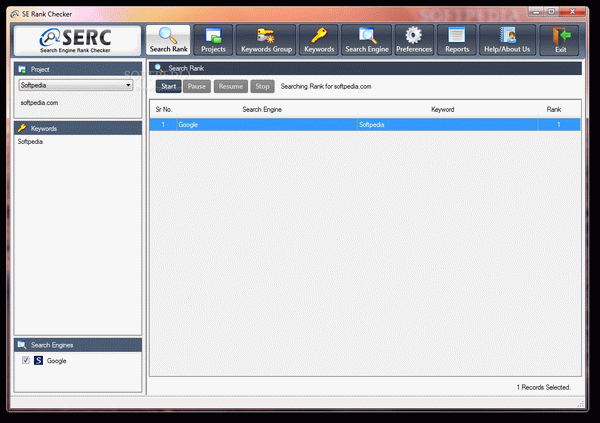Screen dimensions: 600x423
Task: Open the Keywords toolbar section
Action: (319, 40)
